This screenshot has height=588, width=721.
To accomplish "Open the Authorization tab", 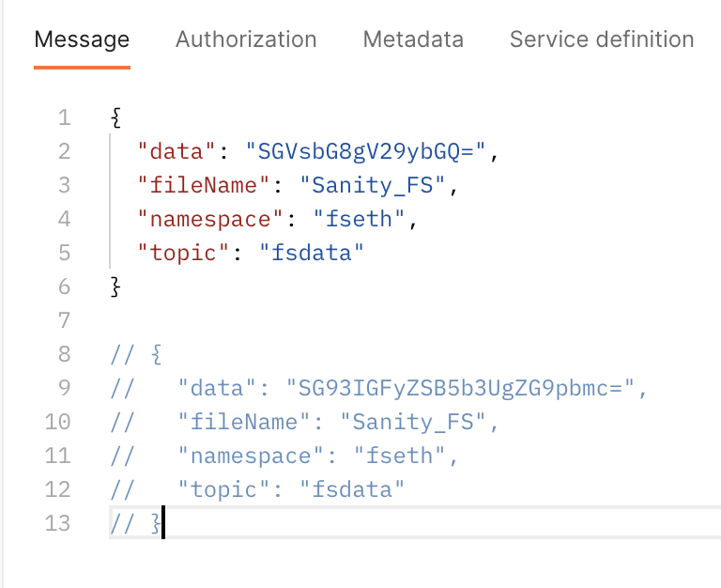I will [x=246, y=40].
